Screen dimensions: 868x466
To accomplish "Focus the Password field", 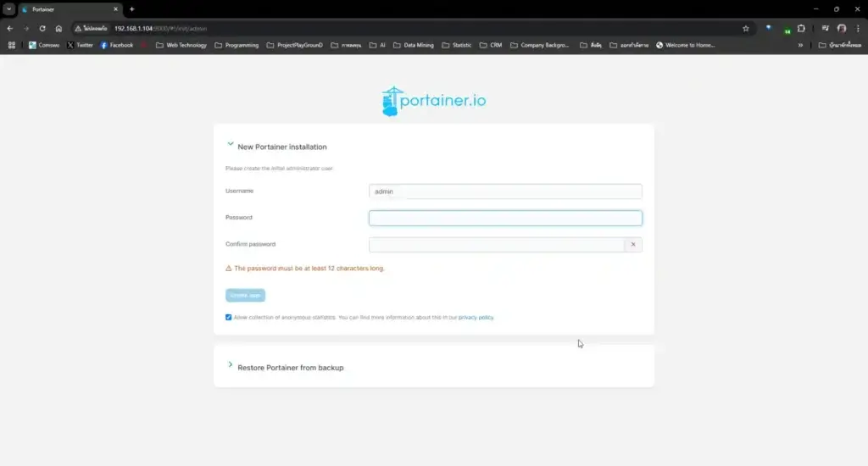I will click(x=505, y=218).
